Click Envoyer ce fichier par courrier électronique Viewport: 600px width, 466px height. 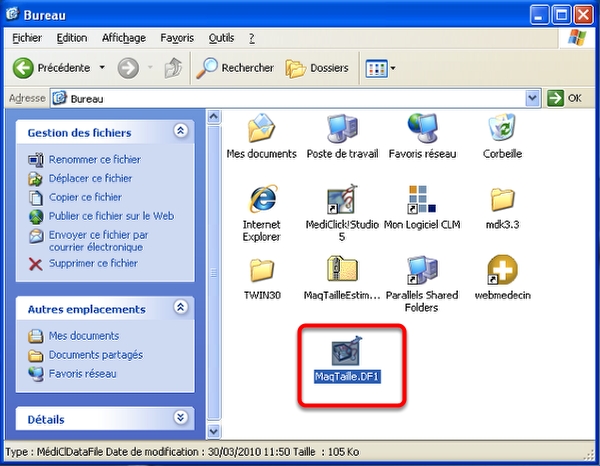[98, 241]
